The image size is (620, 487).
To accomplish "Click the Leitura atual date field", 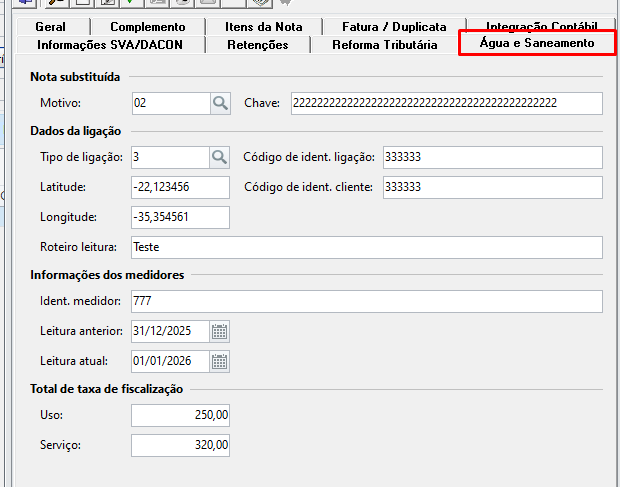I will pos(170,361).
